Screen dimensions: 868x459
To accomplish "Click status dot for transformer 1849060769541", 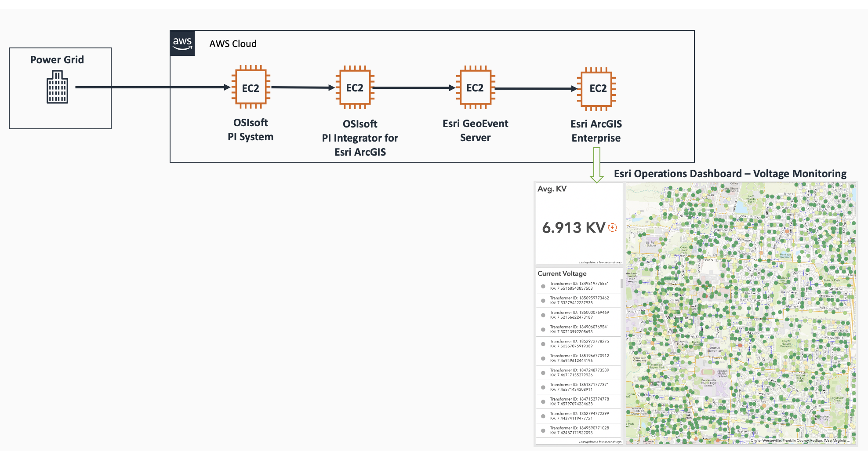I will (543, 329).
